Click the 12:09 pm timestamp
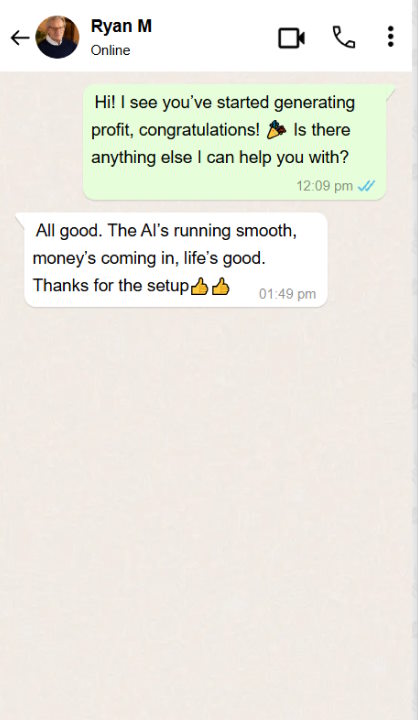The width and height of the screenshot is (418, 720). (324, 186)
